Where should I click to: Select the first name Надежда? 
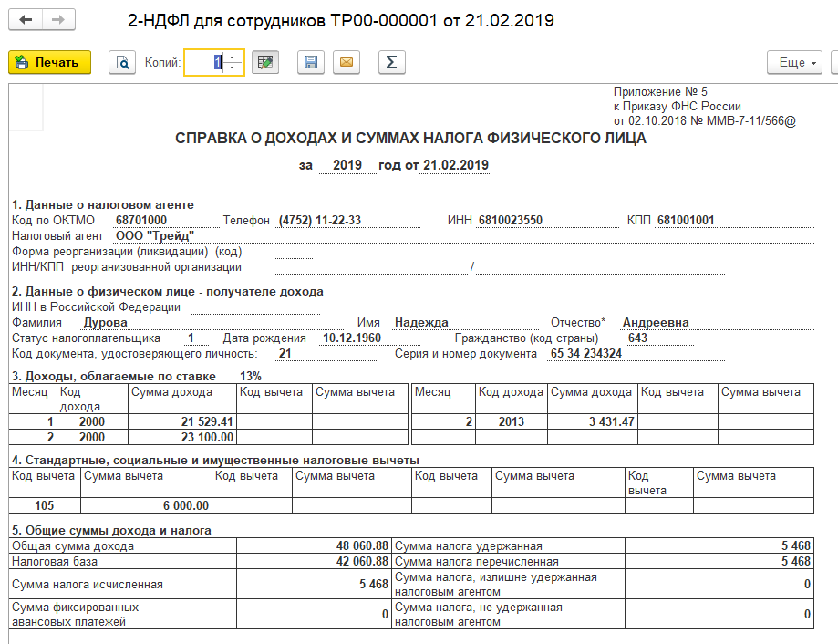point(421,323)
